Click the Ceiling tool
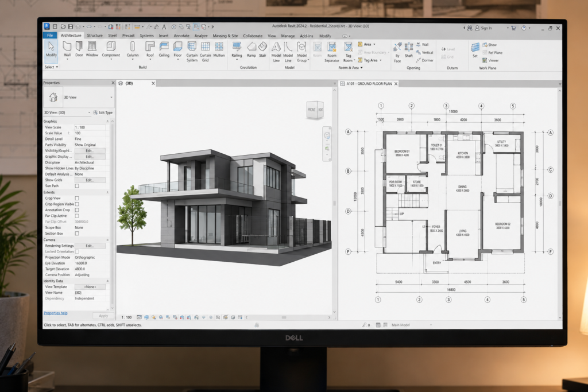The height and width of the screenshot is (392, 588). point(164,49)
